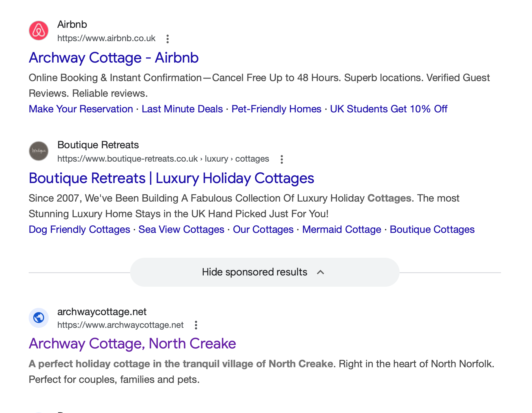Screen dimensions: 532x413
Task: Open more options for Boutique Retreats result
Action: pos(281,159)
